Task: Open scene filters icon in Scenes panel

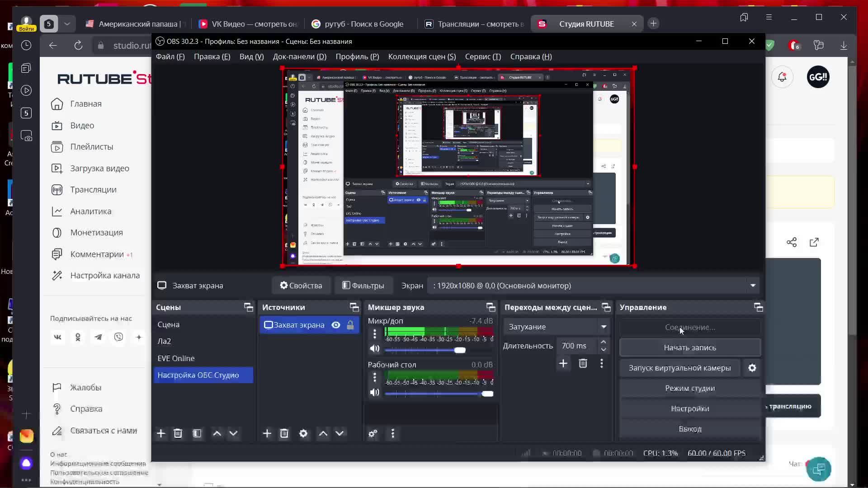Action: (x=197, y=434)
